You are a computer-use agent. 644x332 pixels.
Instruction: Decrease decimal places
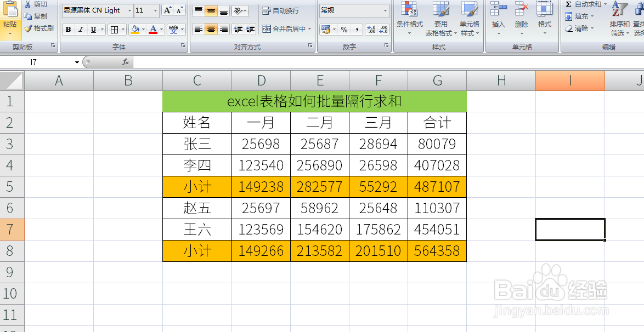coord(383,29)
